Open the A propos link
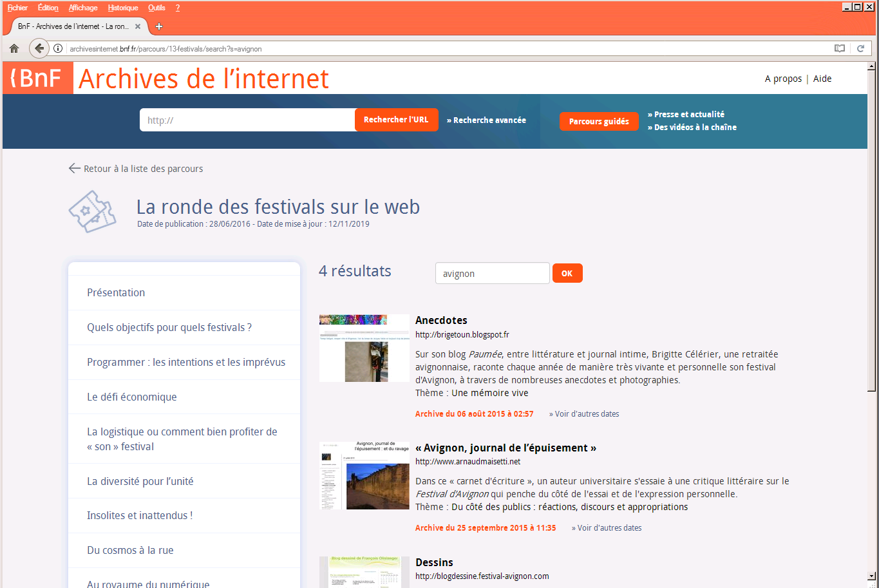 pyautogui.click(x=783, y=79)
